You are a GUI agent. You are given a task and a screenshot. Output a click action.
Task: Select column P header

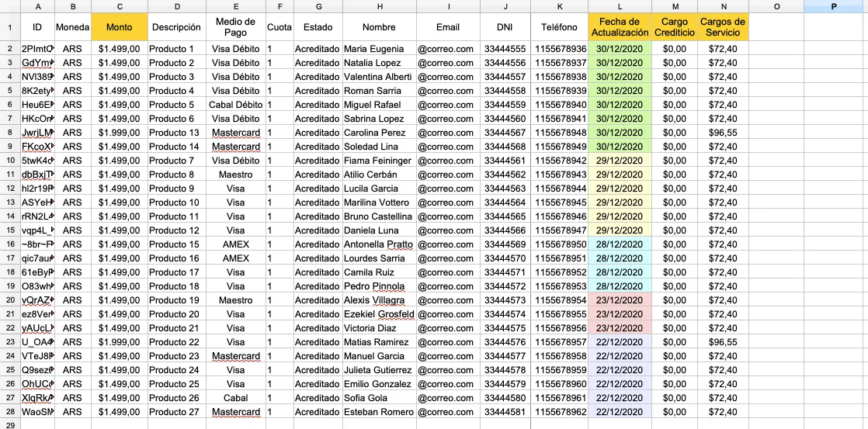[x=834, y=6]
